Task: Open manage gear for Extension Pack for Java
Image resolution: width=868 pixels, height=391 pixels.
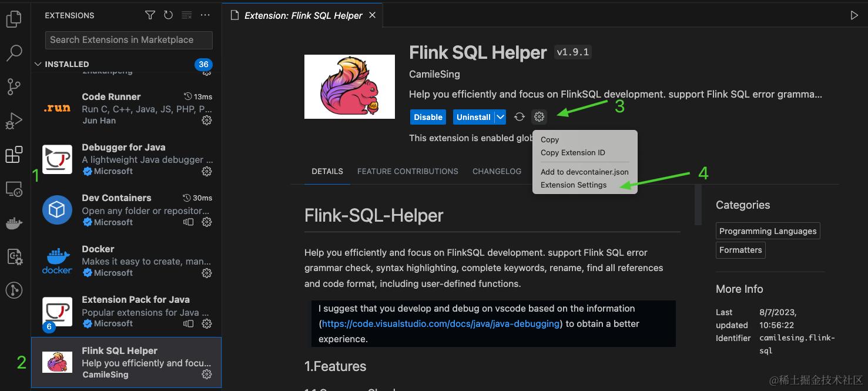Action: [207, 324]
